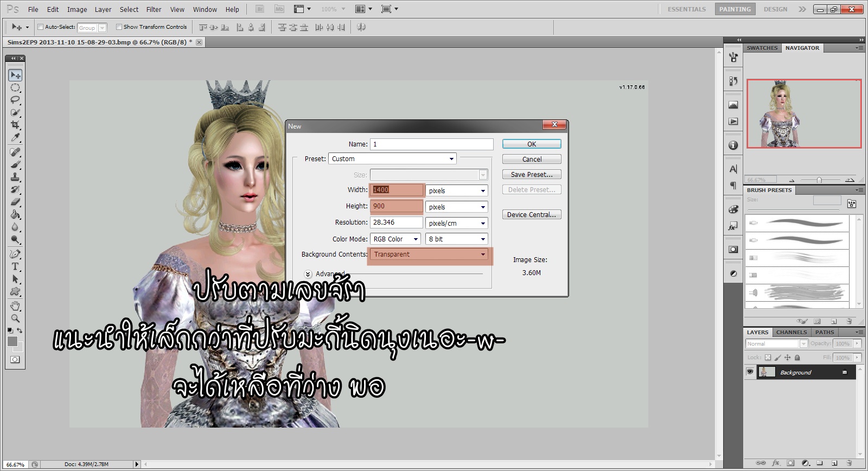
Task: Expand the Advanced section in New dialog
Action: click(308, 274)
